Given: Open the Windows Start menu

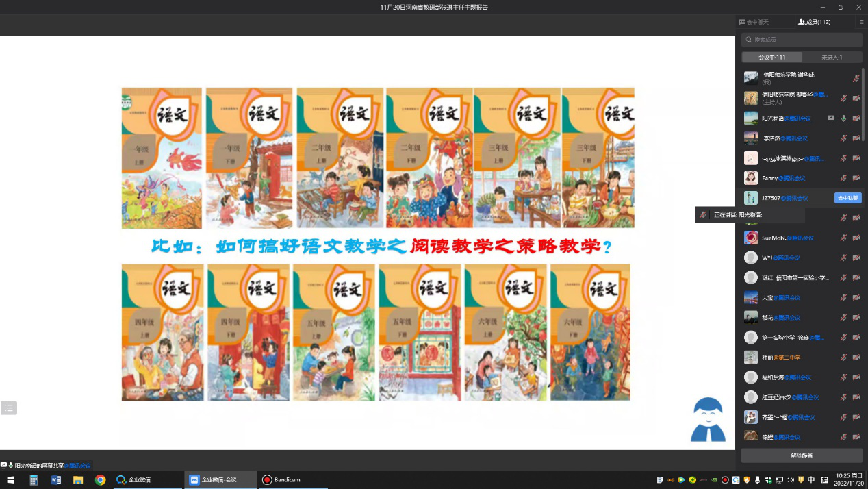Looking at the screenshot, I should tap(11, 480).
